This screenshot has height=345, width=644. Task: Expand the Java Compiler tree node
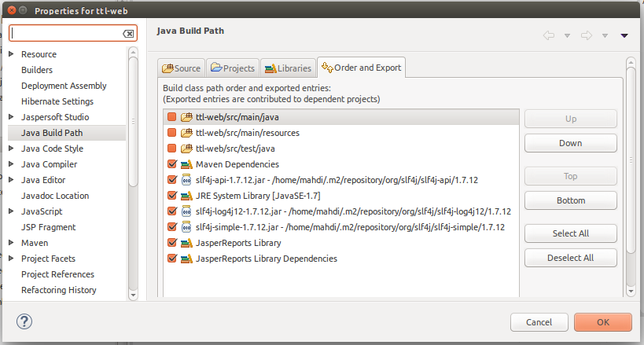pos(11,164)
